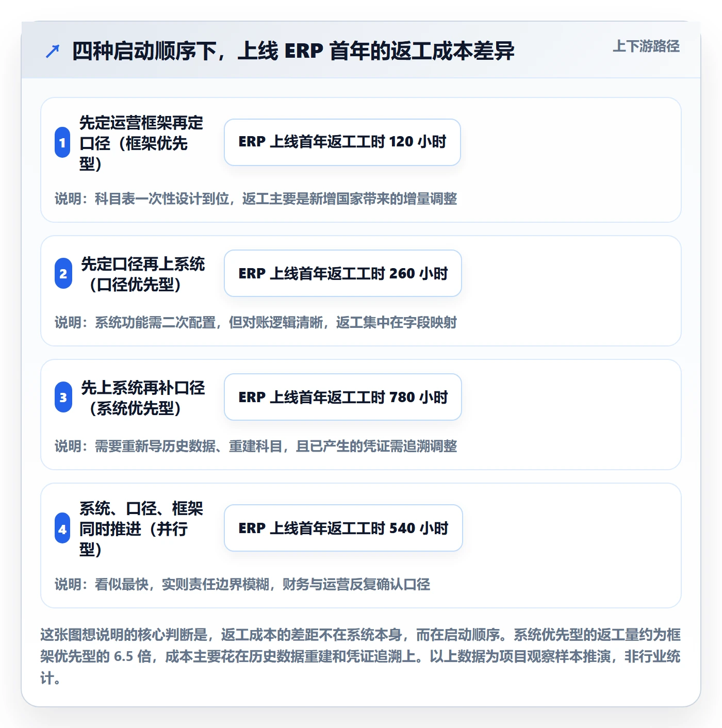
Task: Select the 系统、口径、框架同时推进（并行型）heading
Action: tap(141, 528)
